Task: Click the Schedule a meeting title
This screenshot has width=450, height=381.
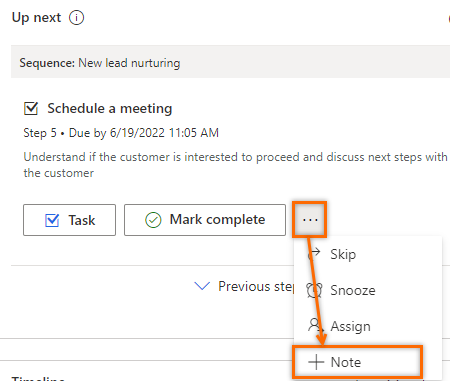Action: pos(110,109)
